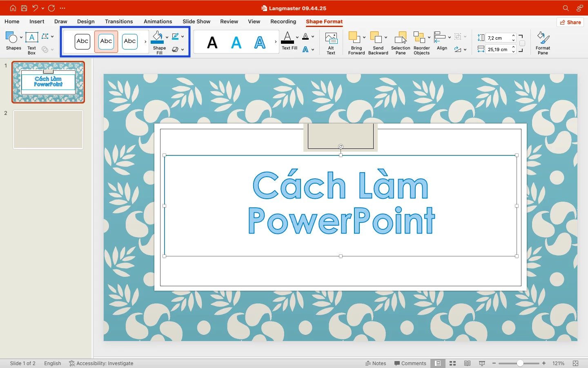Apply the black WordArt A style
The image size is (588, 368).
click(212, 42)
